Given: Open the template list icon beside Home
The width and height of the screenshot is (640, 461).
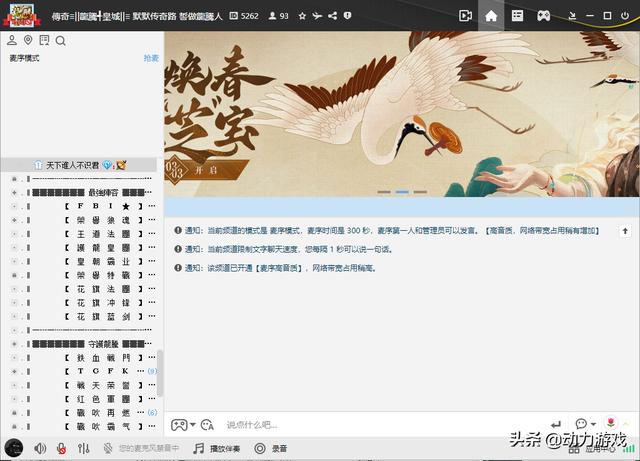Looking at the screenshot, I should coord(517,16).
